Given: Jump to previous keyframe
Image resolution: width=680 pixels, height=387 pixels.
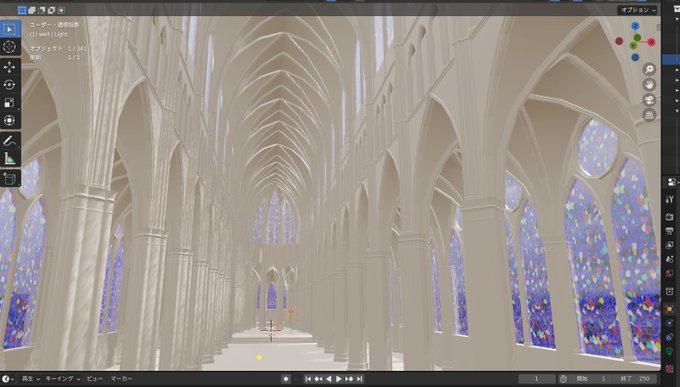Looking at the screenshot, I should (318, 379).
